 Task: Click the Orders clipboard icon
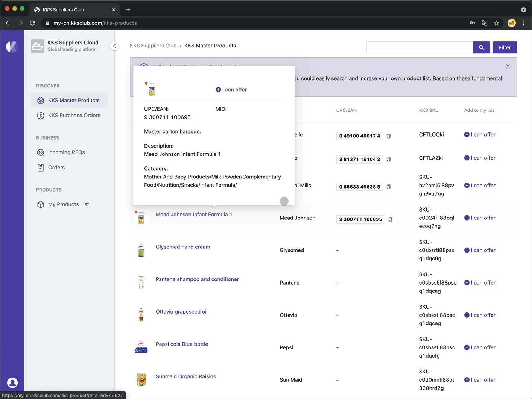41,168
